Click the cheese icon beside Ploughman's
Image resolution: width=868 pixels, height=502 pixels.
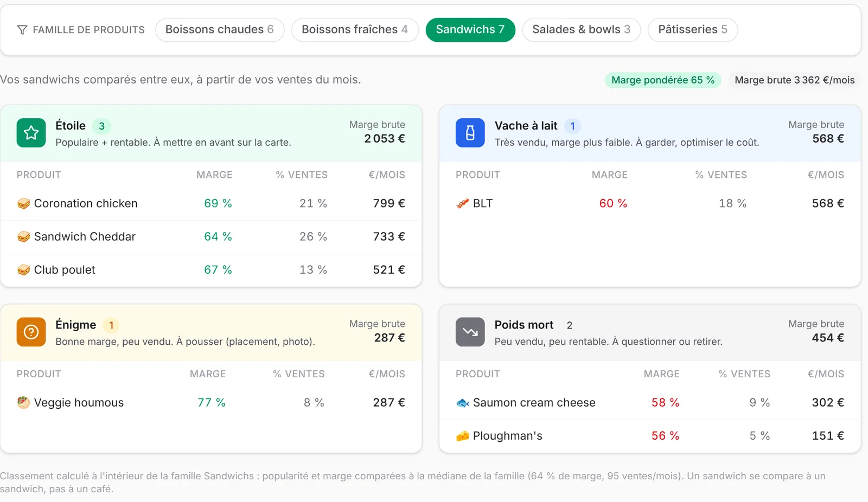(462, 436)
